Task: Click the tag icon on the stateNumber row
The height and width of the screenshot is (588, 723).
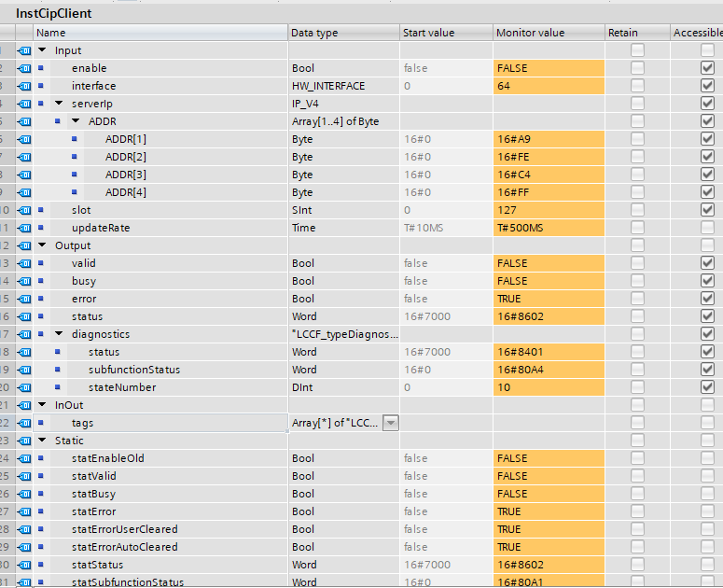Action: pos(24,387)
